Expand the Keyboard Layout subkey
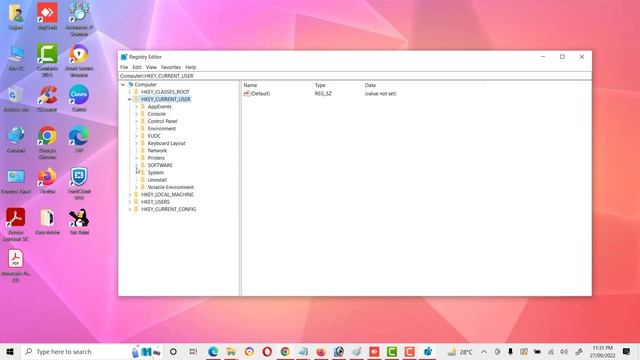 136,143
